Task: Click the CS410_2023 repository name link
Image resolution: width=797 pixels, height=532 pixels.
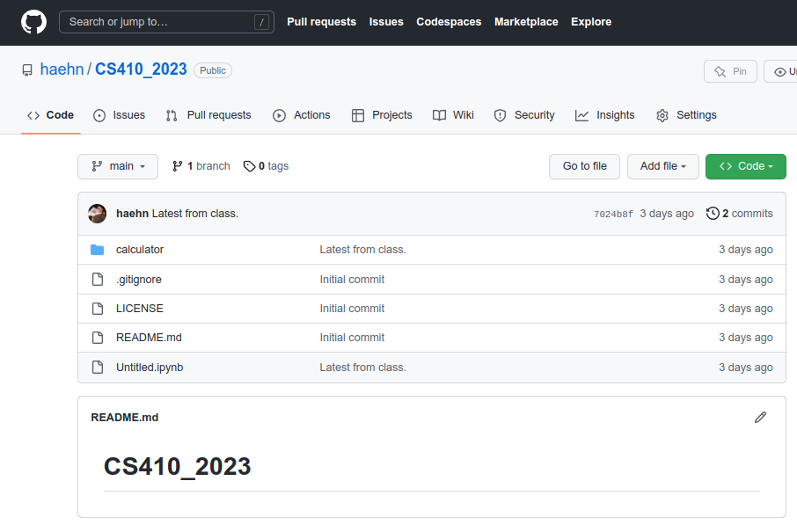Action: coord(141,69)
